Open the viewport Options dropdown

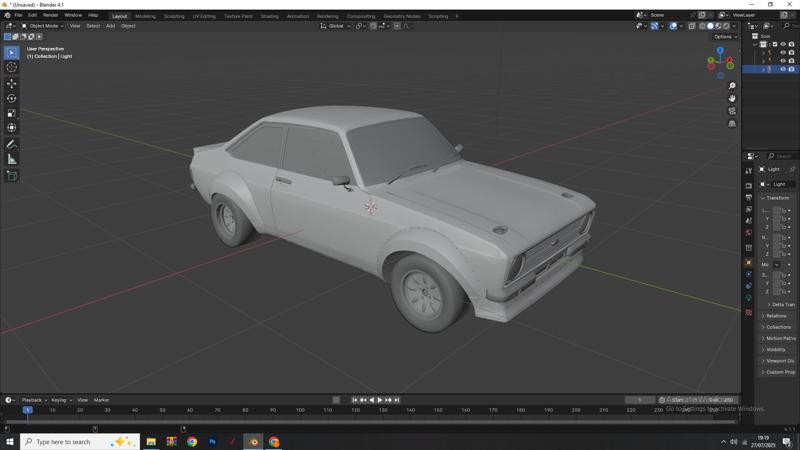pos(725,37)
